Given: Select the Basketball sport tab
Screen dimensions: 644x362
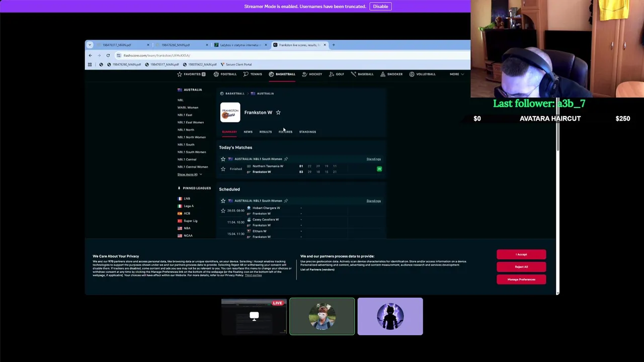Looking at the screenshot, I should pyautogui.click(x=282, y=74).
